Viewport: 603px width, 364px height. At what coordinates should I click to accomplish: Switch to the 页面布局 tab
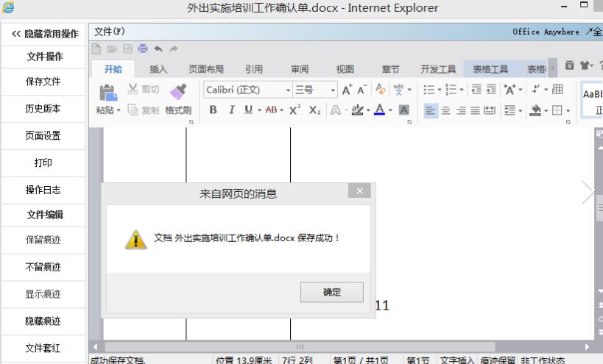click(206, 69)
